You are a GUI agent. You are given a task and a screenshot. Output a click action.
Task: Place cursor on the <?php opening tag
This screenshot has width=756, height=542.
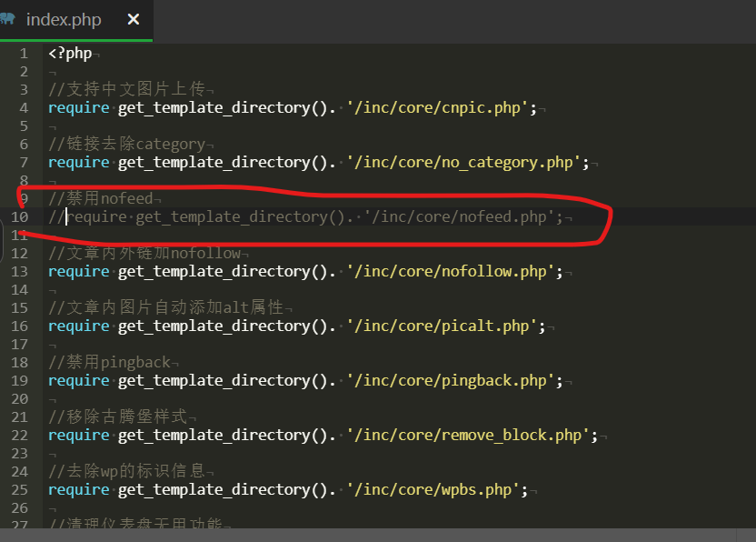click(x=70, y=53)
